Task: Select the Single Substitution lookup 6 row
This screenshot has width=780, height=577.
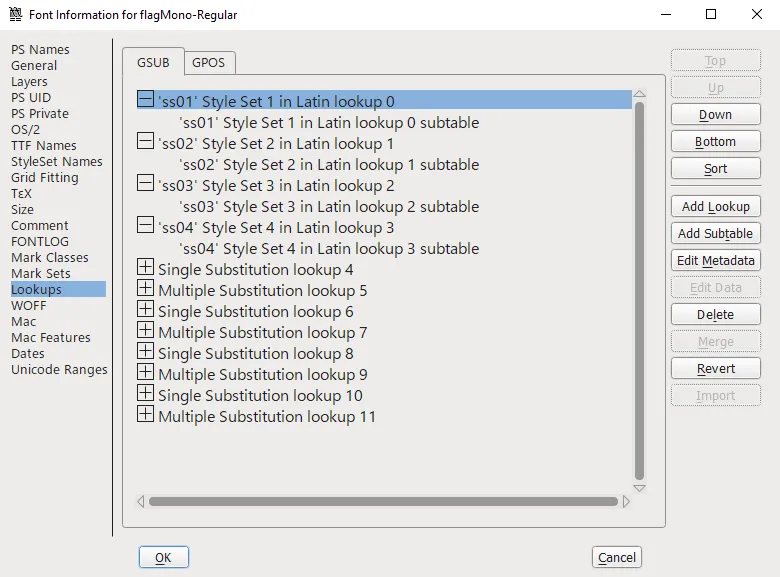Action: [x=255, y=312]
